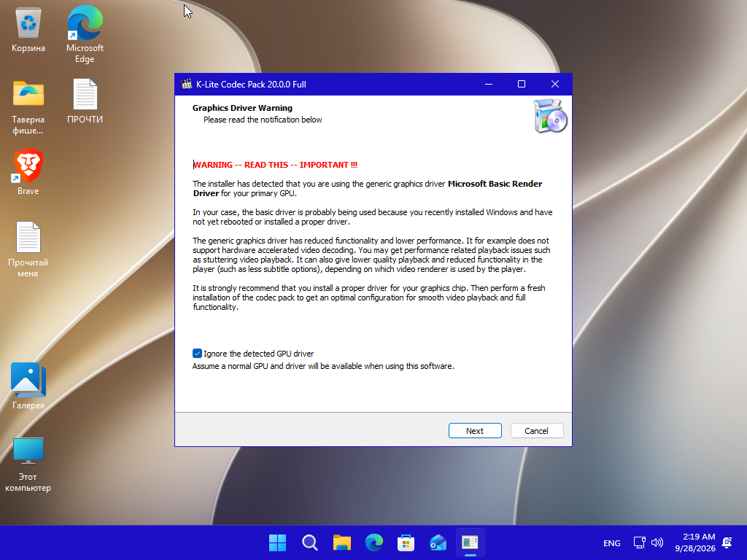This screenshot has width=747, height=560.
Task: Click the K-Lite Codec Pack 20.0.0 Full title
Action: click(251, 85)
